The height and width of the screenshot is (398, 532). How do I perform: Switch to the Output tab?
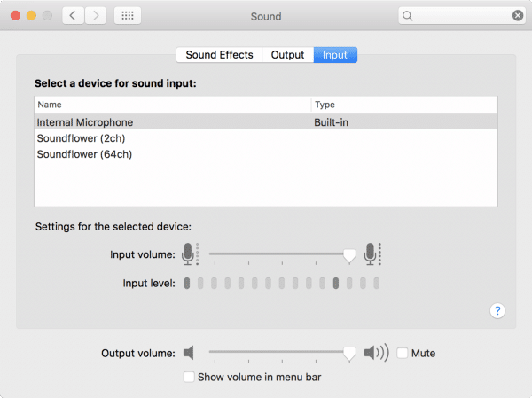(287, 55)
